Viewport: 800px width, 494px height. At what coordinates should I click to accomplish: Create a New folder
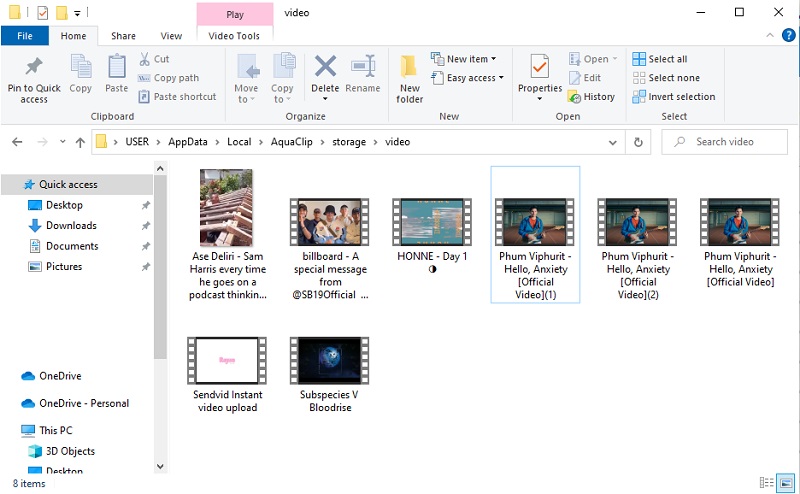tap(409, 79)
